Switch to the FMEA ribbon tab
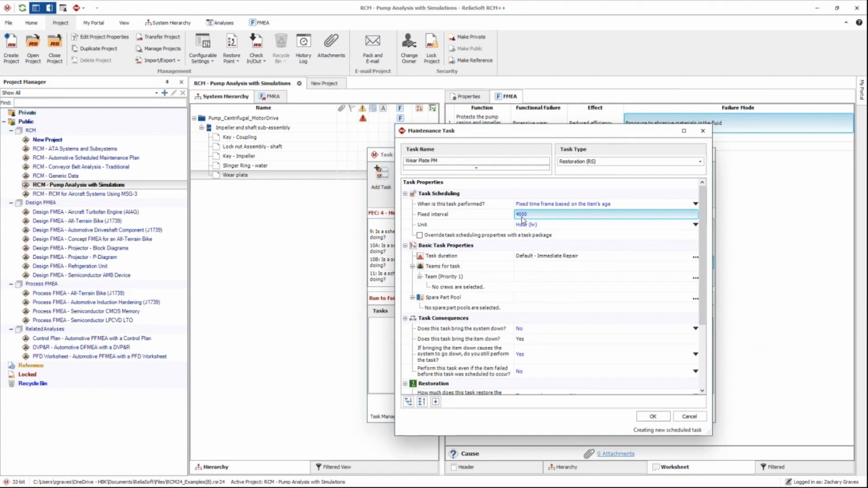Viewport: 868px width, 488px height. coord(259,22)
